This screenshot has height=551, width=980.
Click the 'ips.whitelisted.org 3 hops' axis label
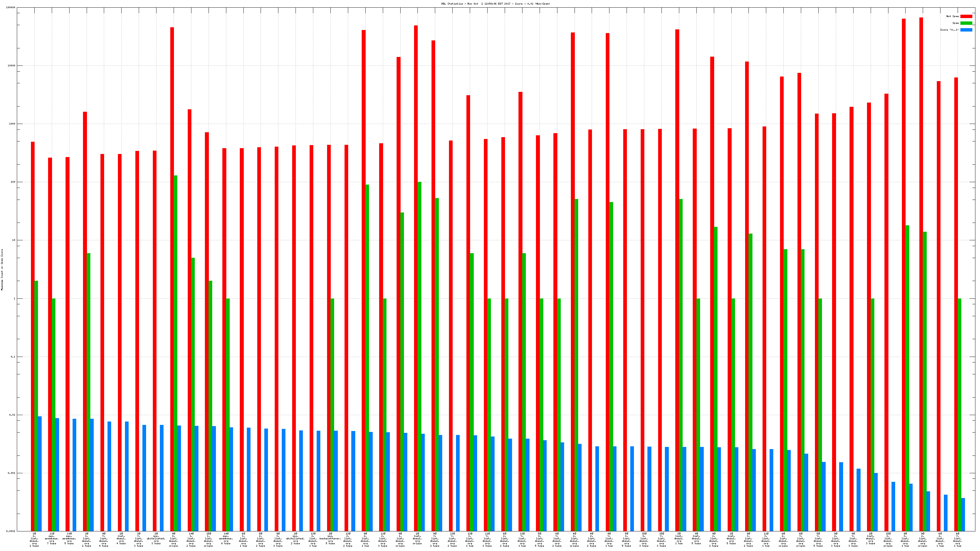click(x=156, y=538)
